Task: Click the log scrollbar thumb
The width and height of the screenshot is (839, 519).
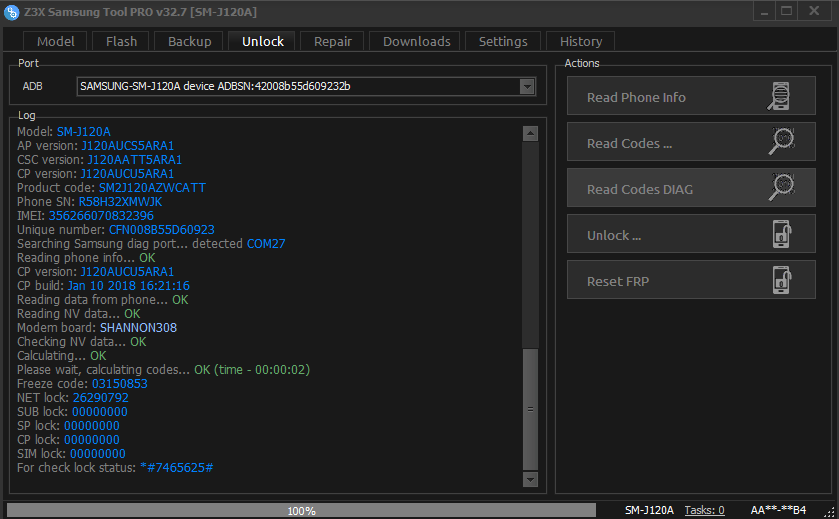Action: (x=530, y=409)
